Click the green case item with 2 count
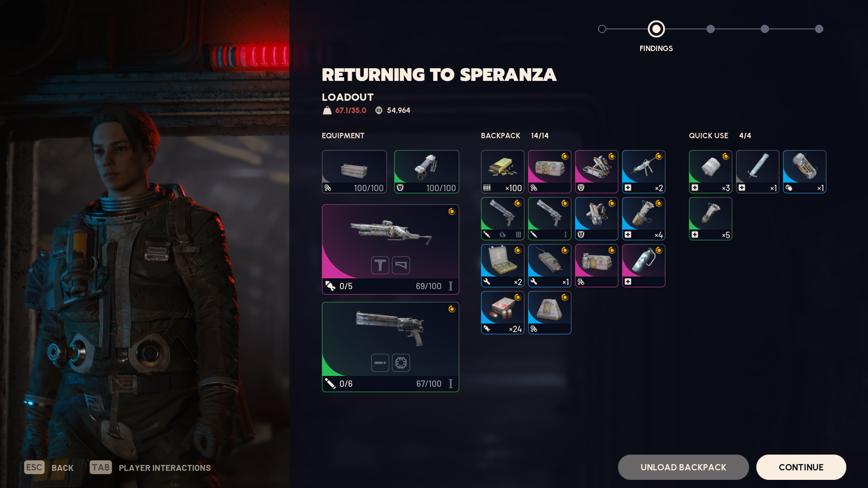This screenshot has width=868, height=488. pos(502,266)
